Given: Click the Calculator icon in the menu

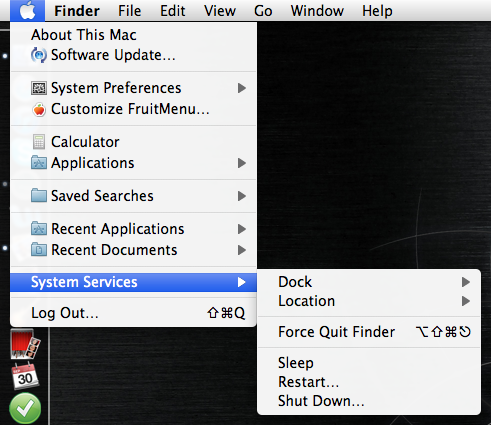Looking at the screenshot, I should [39, 142].
